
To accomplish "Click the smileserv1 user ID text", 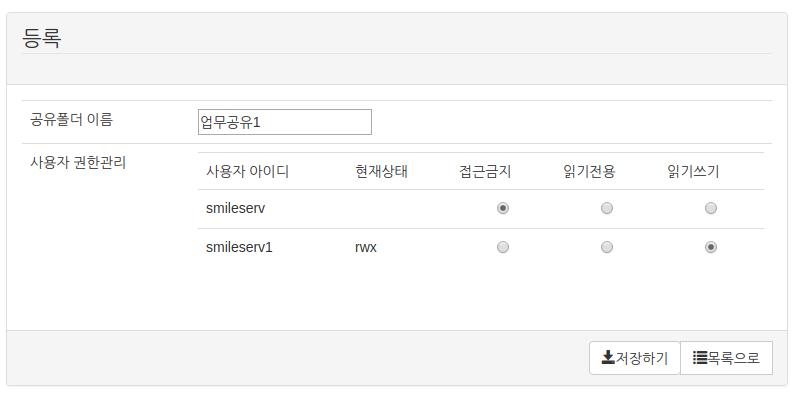I will (x=239, y=247).
